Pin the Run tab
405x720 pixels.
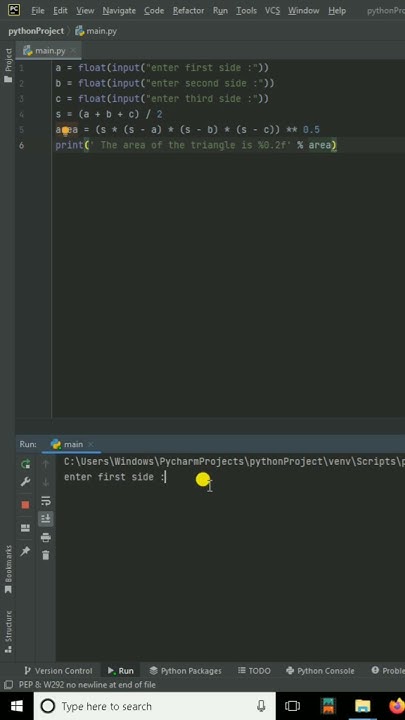pos(25,551)
